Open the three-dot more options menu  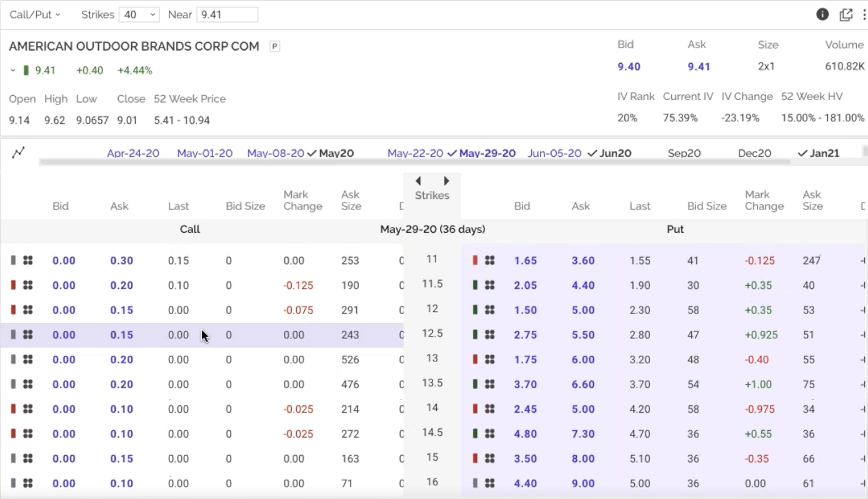click(x=864, y=14)
